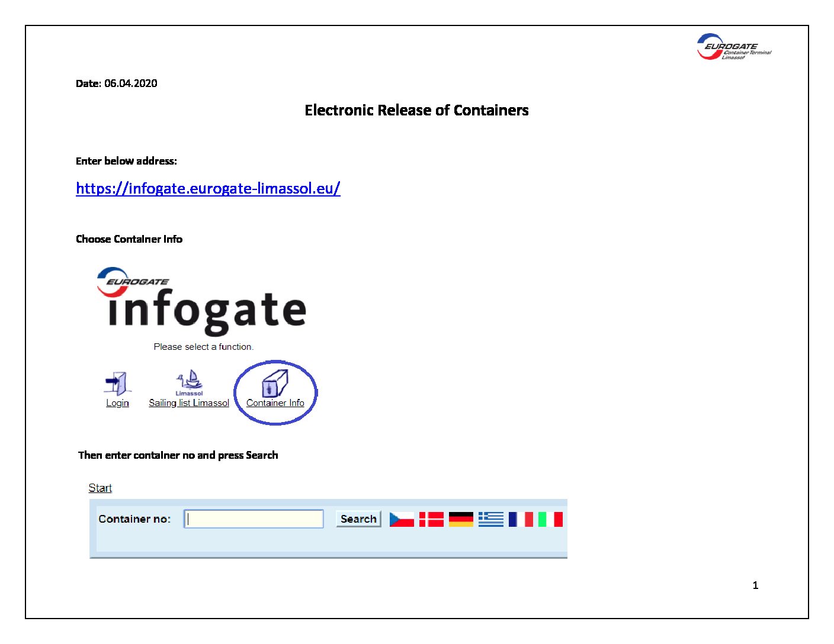Click the Search button
This screenshot has width=834, height=644.
(x=358, y=519)
